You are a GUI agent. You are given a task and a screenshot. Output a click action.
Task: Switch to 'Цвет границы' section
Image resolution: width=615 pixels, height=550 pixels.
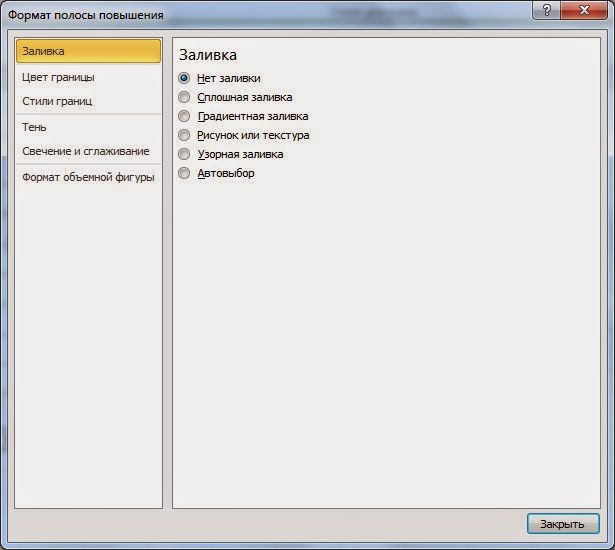pos(89,77)
